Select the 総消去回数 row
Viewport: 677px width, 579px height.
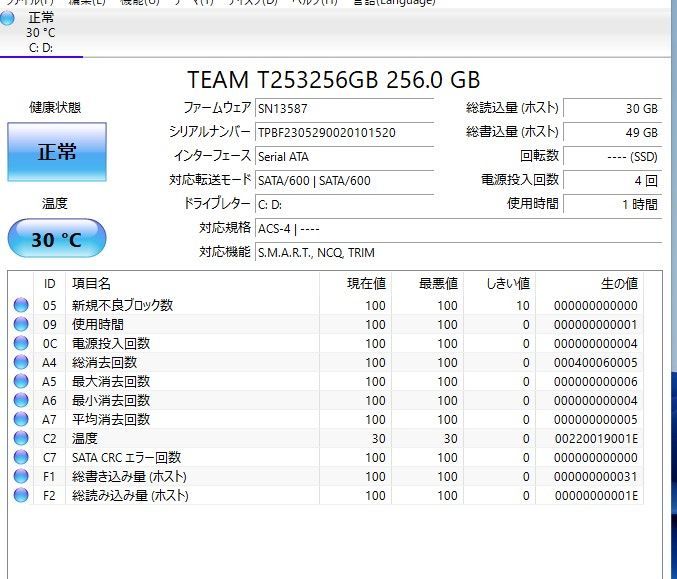click(326, 362)
